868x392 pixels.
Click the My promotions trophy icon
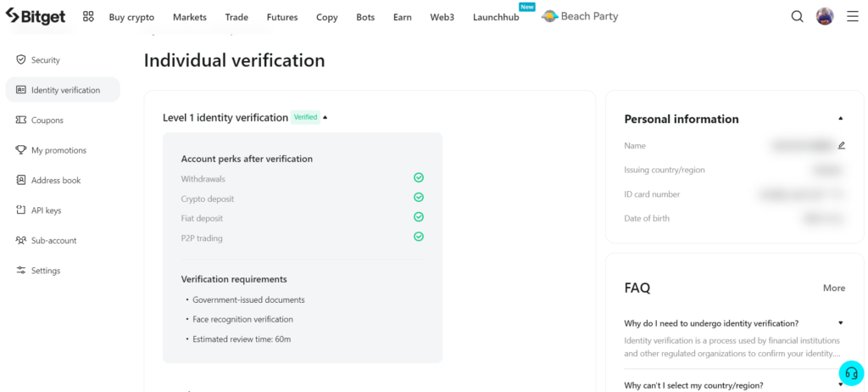click(x=21, y=149)
